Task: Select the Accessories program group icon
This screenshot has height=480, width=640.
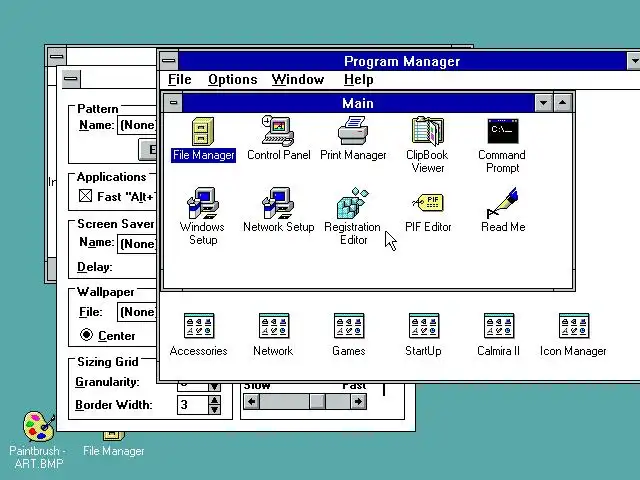Action: click(199, 335)
